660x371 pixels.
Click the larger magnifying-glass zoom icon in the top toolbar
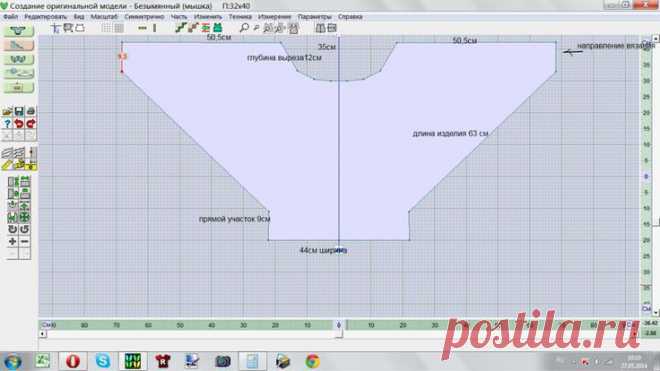244,28
